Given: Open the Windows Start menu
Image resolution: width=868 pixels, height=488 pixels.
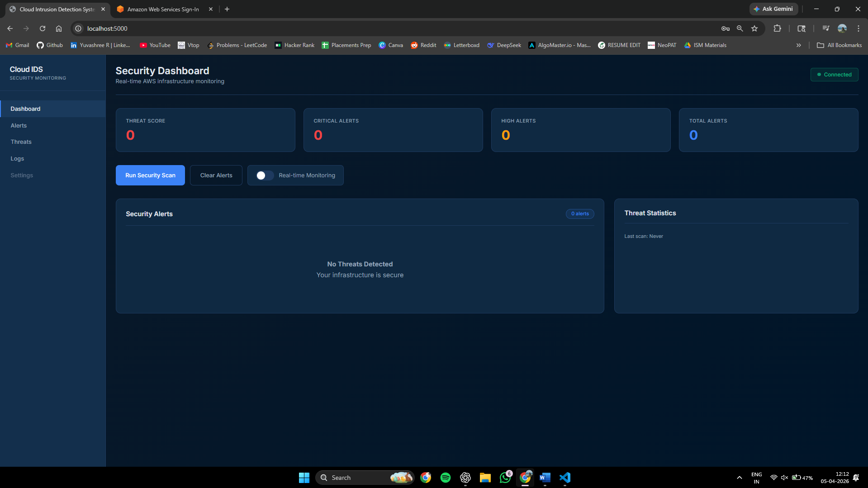Looking at the screenshot, I should click(x=304, y=478).
